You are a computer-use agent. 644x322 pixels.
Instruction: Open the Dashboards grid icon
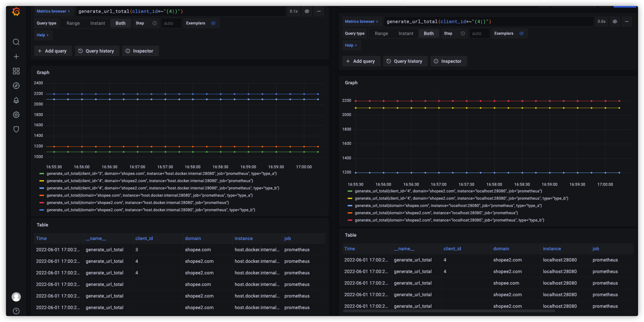click(16, 71)
